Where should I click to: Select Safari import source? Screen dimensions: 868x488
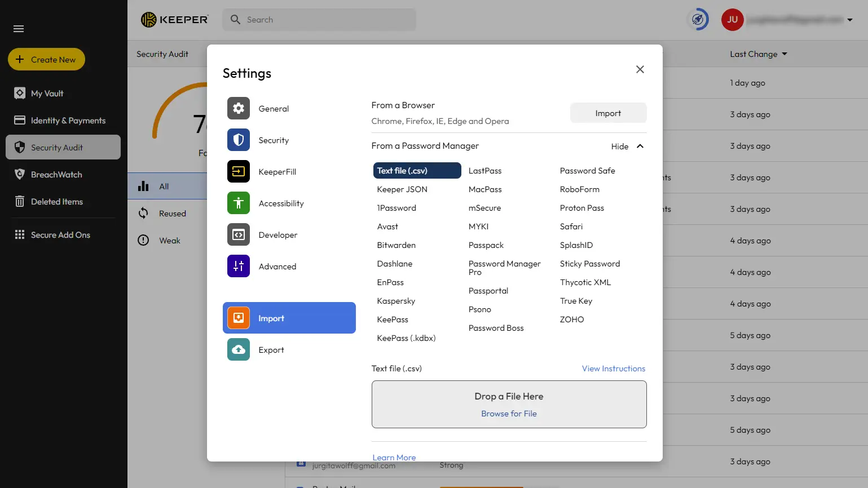(571, 227)
